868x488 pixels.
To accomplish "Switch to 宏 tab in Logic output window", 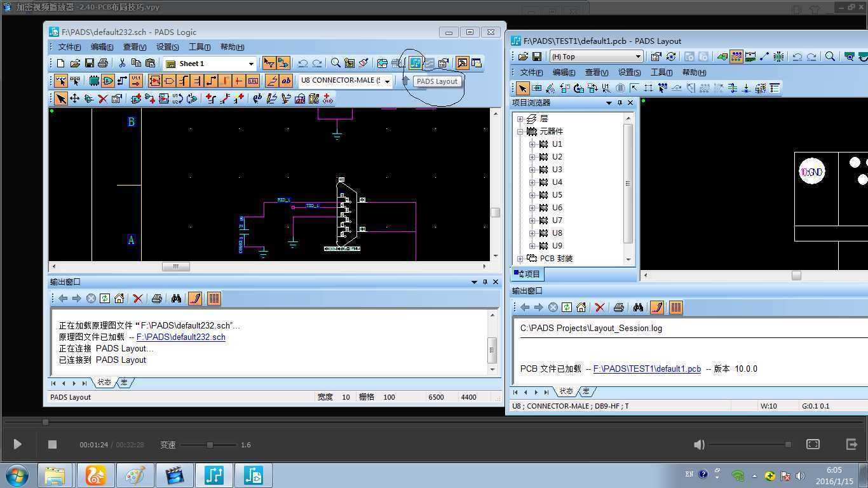I will [124, 383].
